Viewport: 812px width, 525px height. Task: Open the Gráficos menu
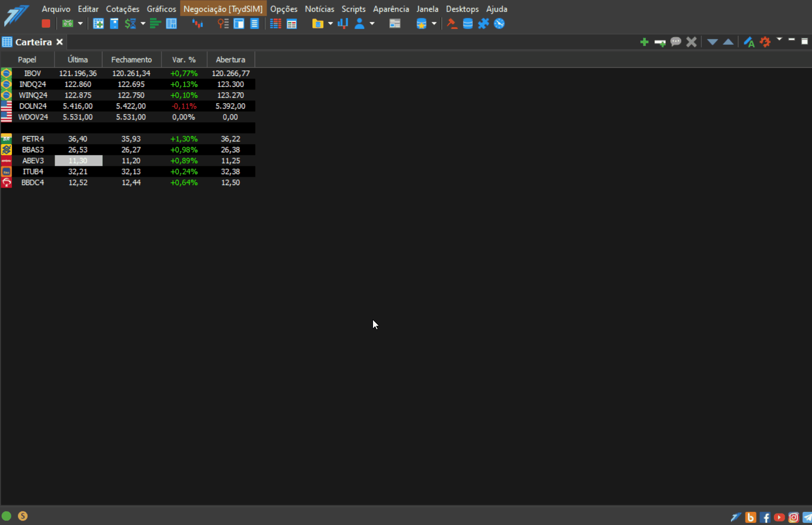tap(161, 9)
